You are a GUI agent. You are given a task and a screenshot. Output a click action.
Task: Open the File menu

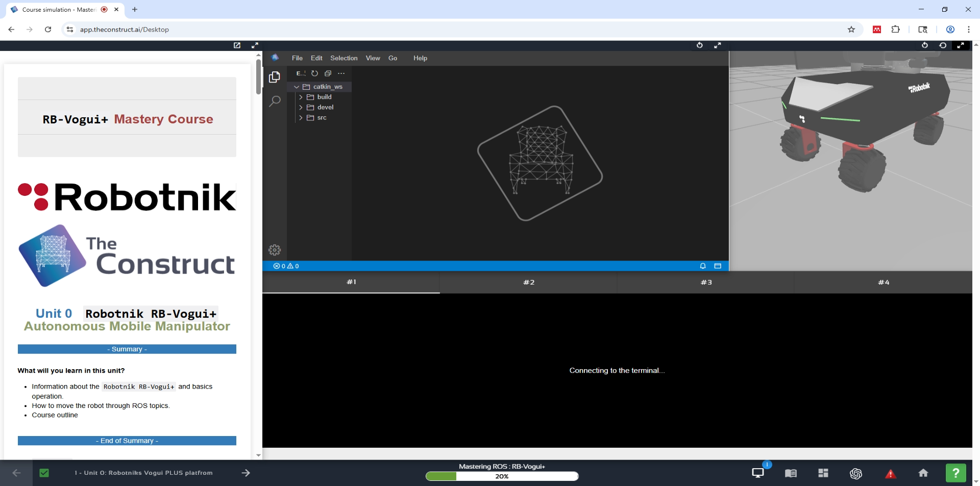(x=297, y=58)
